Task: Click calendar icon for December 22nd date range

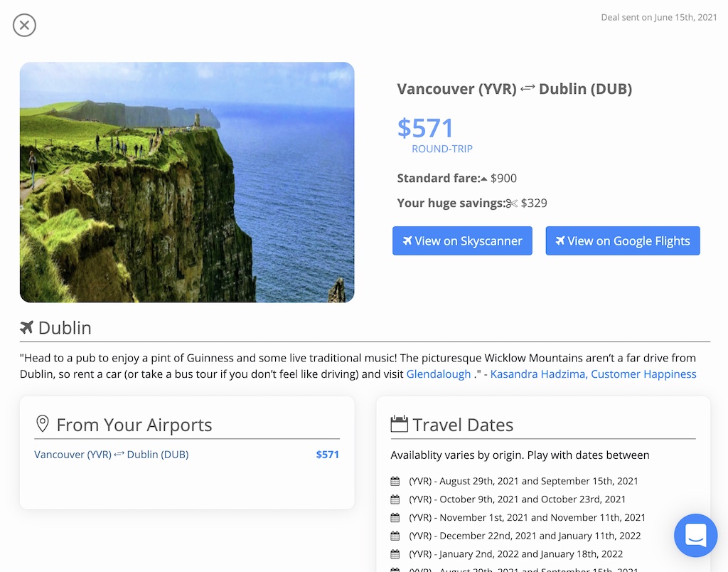Action: point(395,536)
